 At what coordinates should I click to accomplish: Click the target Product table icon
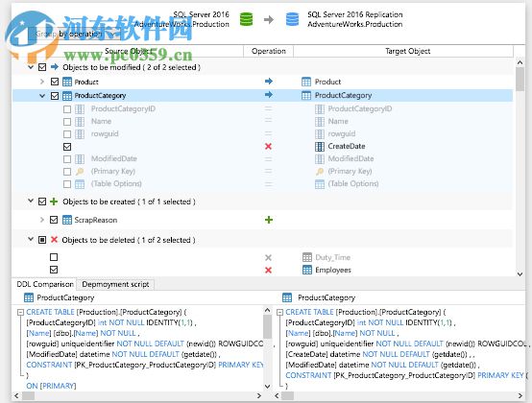(306, 82)
